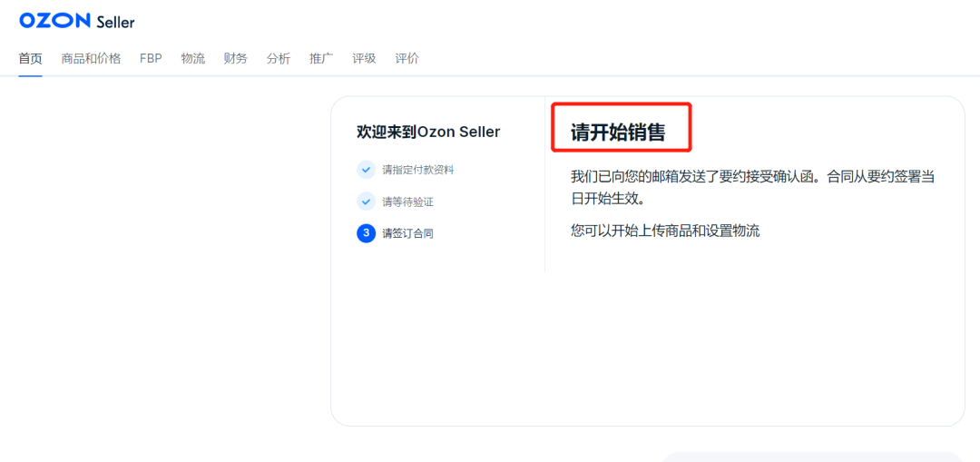Select the 请指定付款资料 step label

tap(417, 170)
